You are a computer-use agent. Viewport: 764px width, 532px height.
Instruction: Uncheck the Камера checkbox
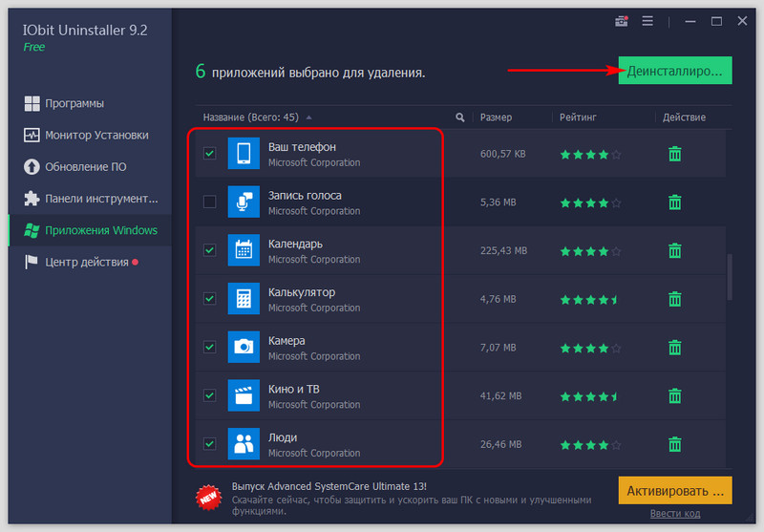[209, 347]
